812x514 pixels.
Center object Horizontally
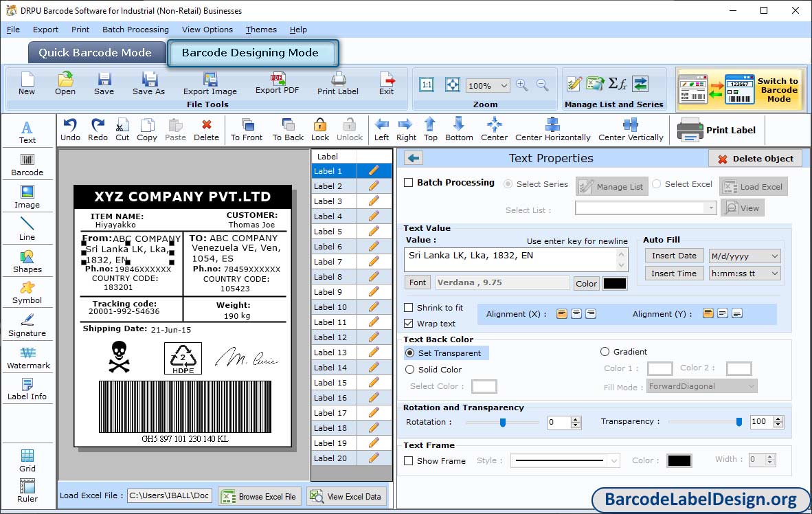click(552, 130)
